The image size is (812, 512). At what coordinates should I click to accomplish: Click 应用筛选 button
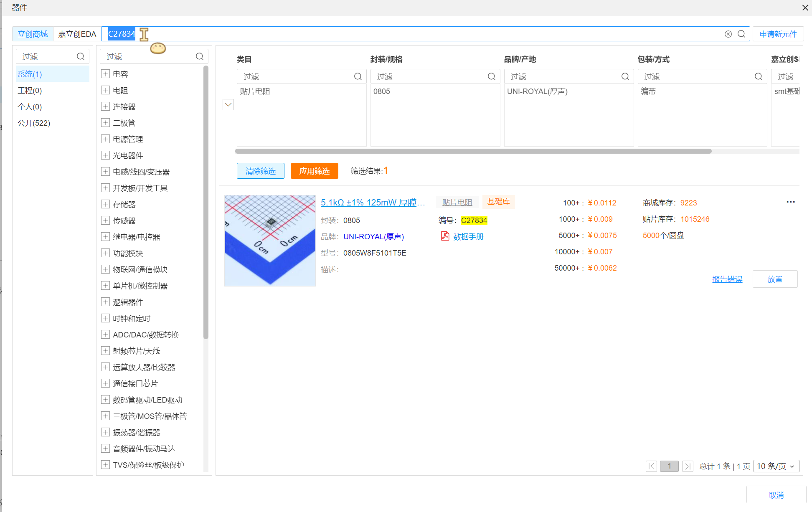[314, 171]
